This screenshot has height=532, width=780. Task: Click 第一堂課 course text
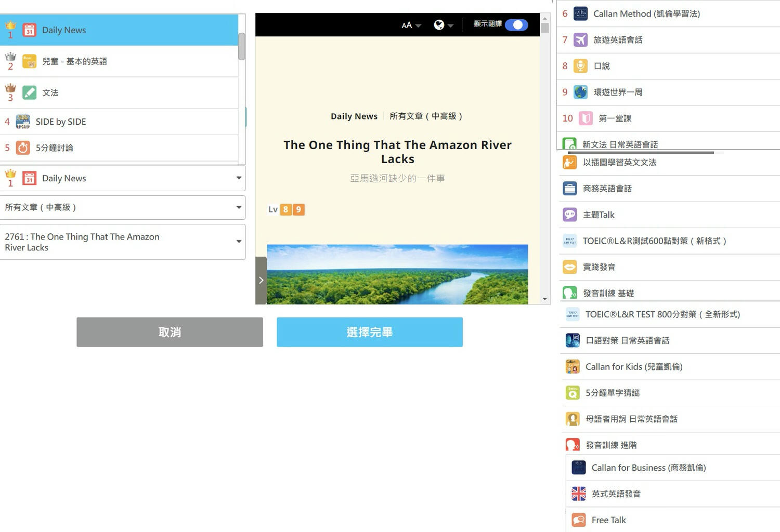pyautogui.click(x=615, y=118)
